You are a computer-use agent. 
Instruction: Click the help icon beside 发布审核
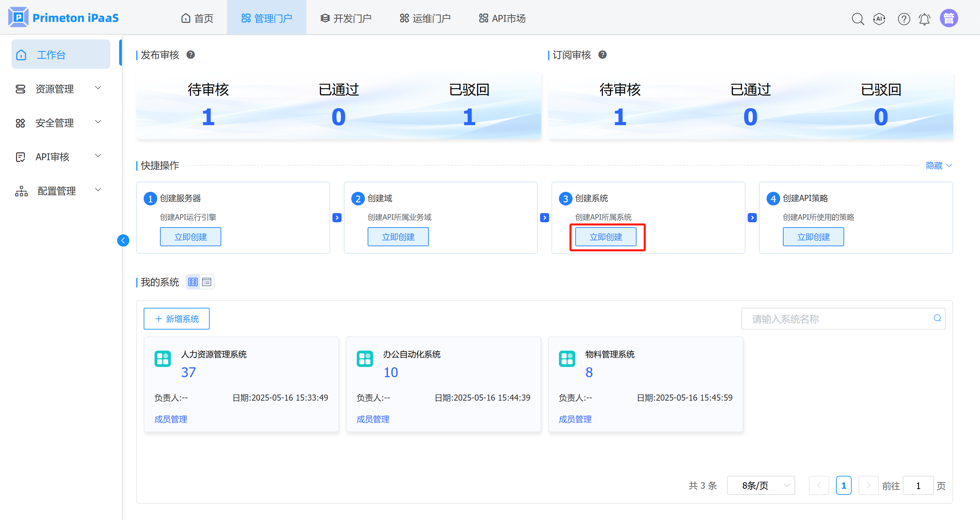click(x=191, y=55)
